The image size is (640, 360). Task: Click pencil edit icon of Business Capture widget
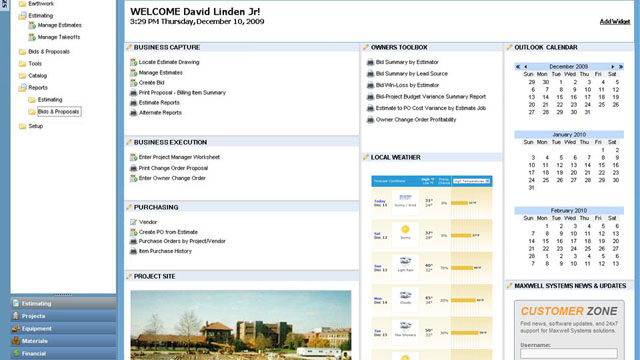tap(129, 47)
